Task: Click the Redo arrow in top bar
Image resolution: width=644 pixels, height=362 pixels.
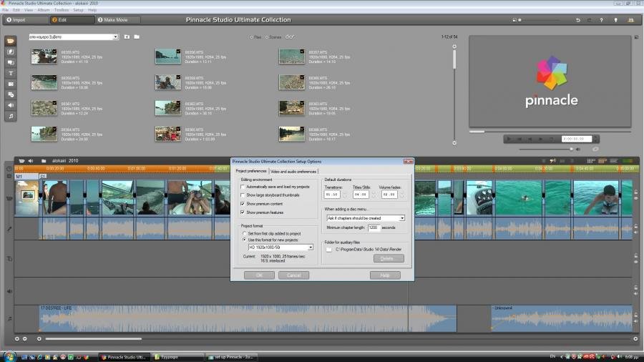Action: (x=589, y=20)
